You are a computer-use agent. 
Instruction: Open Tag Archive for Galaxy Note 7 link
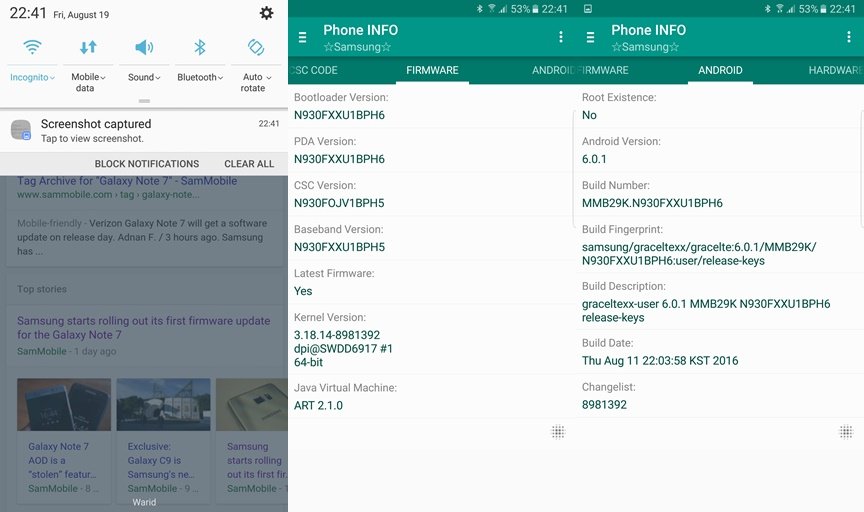tap(127, 181)
